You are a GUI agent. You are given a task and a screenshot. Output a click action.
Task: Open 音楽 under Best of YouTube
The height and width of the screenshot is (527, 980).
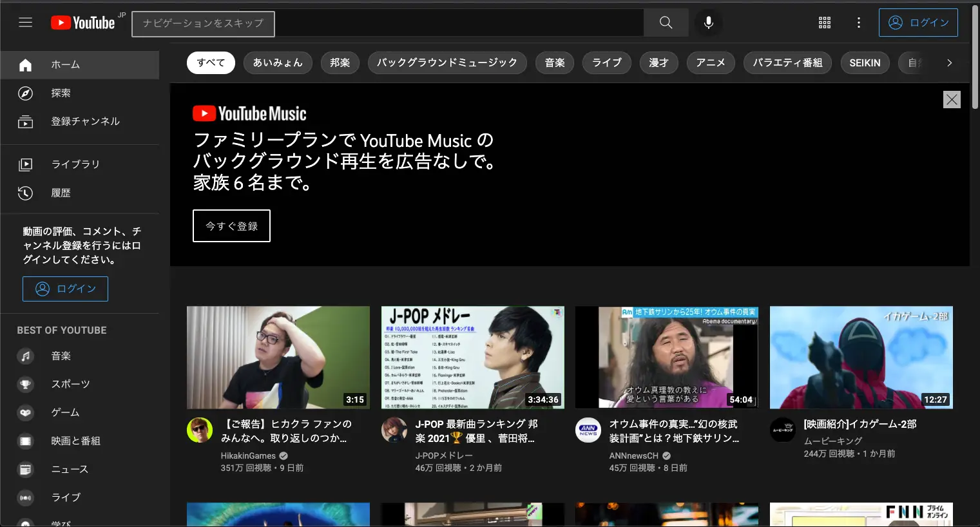coord(80,356)
